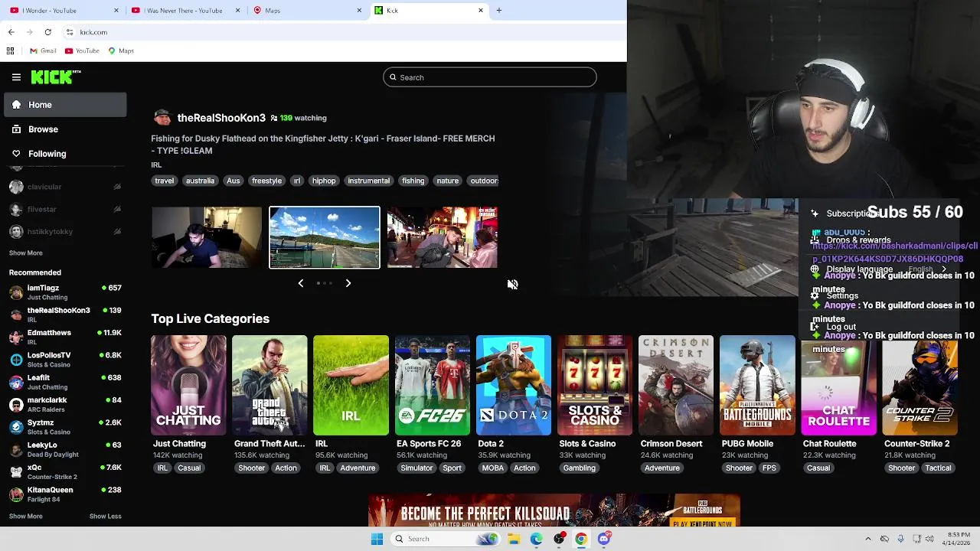Open Following in the sidebar

click(x=65, y=154)
